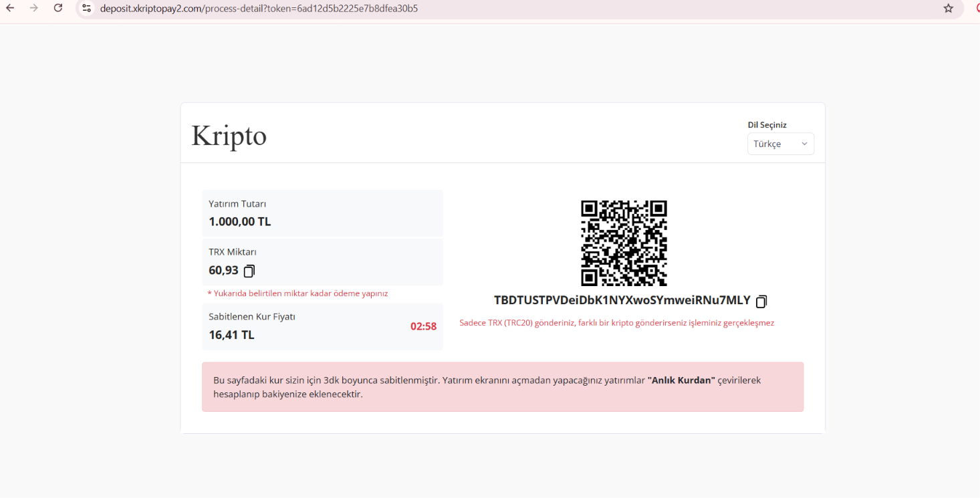The width and height of the screenshot is (980, 498).
Task: Reload the deposit page
Action: click(58, 8)
